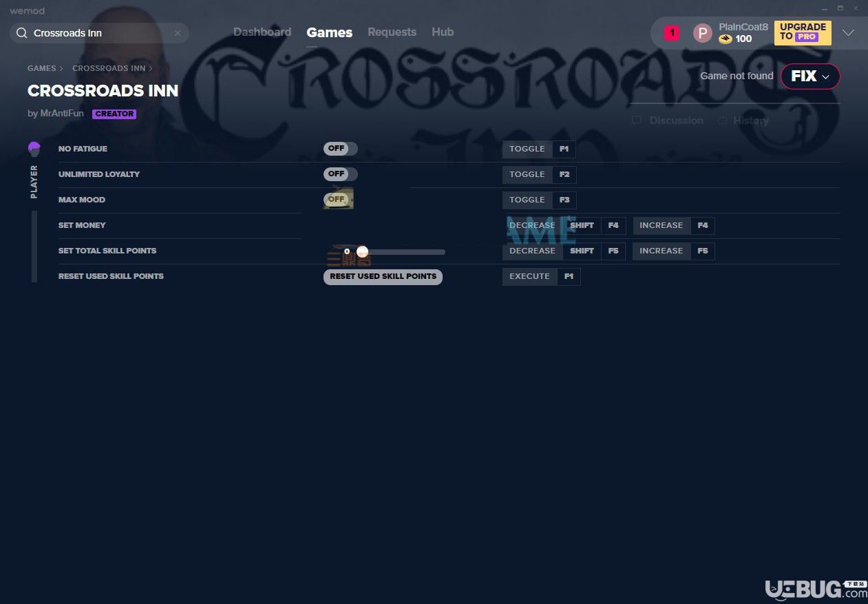The height and width of the screenshot is (604, 868).
Task: Click the Toggle hotkey button for Max Mood
Action: point(539,200)
